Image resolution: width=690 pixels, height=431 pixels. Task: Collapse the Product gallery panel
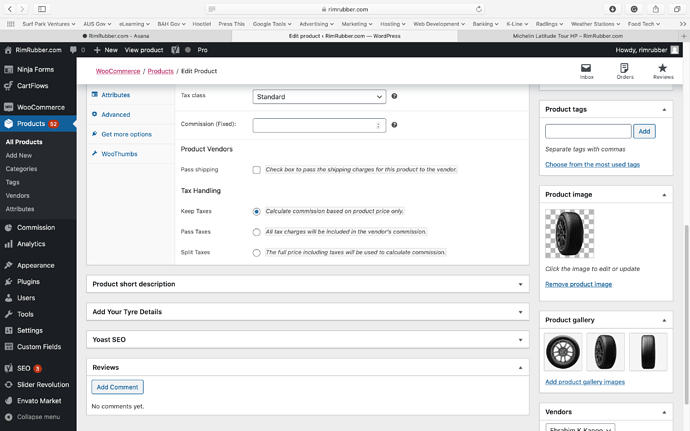pyautogui.click(x=664, y=320)
